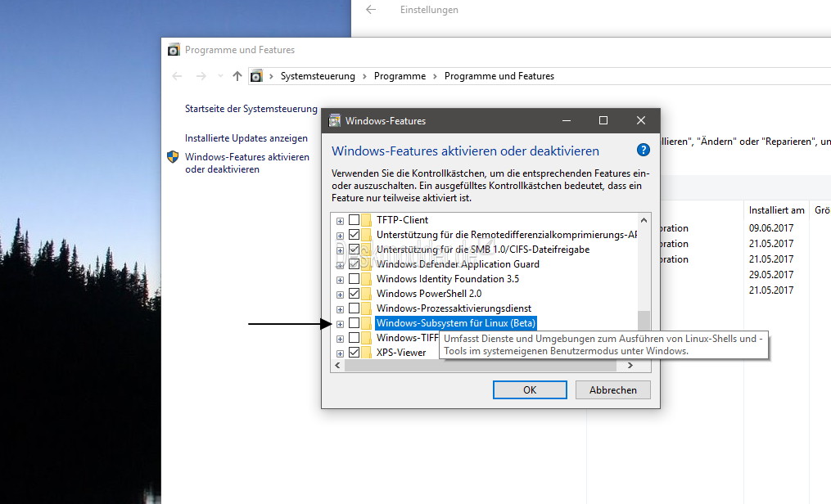Click the Abbrechen button

coord(613,389)
